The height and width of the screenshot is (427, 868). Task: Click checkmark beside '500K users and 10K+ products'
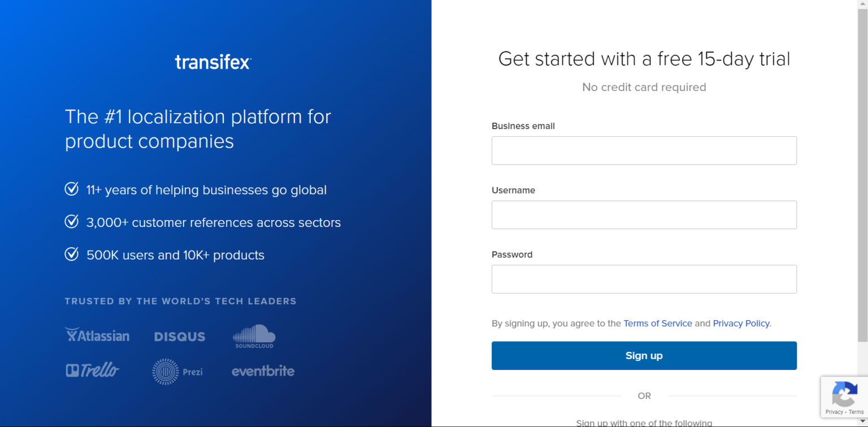pos(72,255)
